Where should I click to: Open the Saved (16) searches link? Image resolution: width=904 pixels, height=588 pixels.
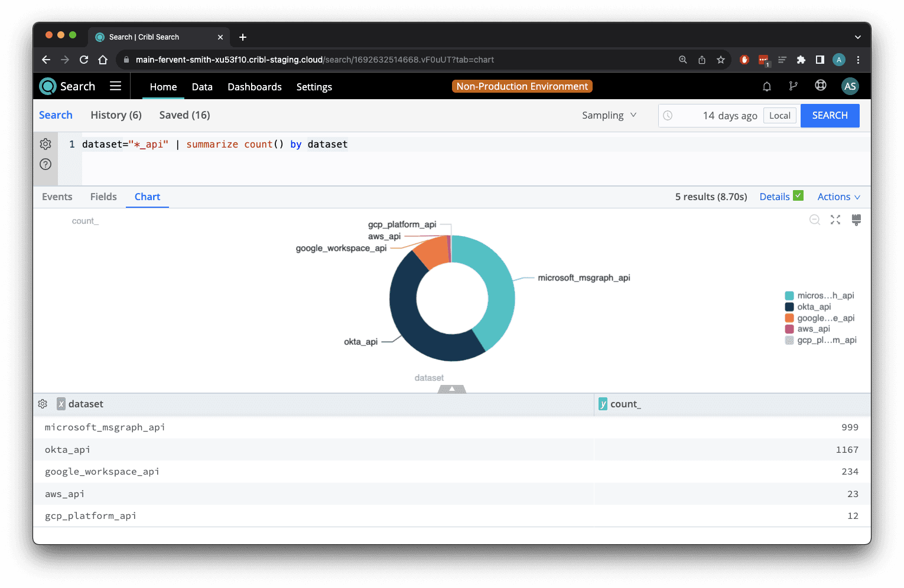pos(184,115)
